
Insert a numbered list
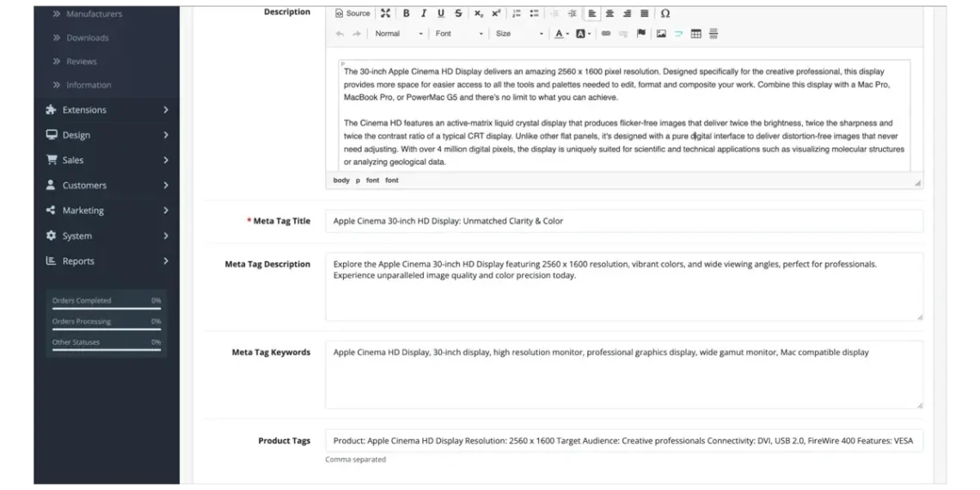[x=517, y=13]
